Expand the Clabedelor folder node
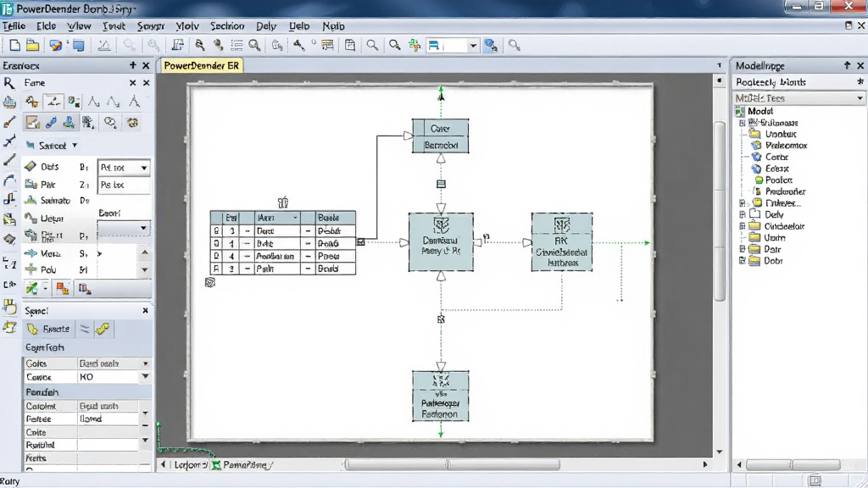Viewport: 868px width, 488px height. coord(743,226)
